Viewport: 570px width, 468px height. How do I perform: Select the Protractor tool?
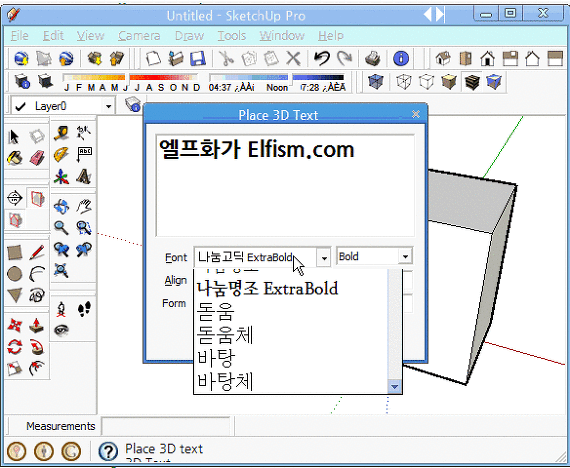coord(62,155)
